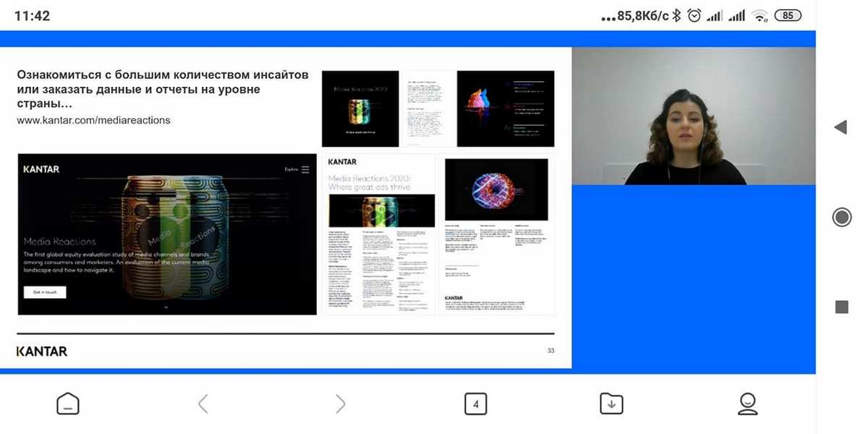Viewport: 868px width, 434px height.
Task: Tap the Wi-Fi status icon
Action: pyautogui.click(x=759, y=16)
